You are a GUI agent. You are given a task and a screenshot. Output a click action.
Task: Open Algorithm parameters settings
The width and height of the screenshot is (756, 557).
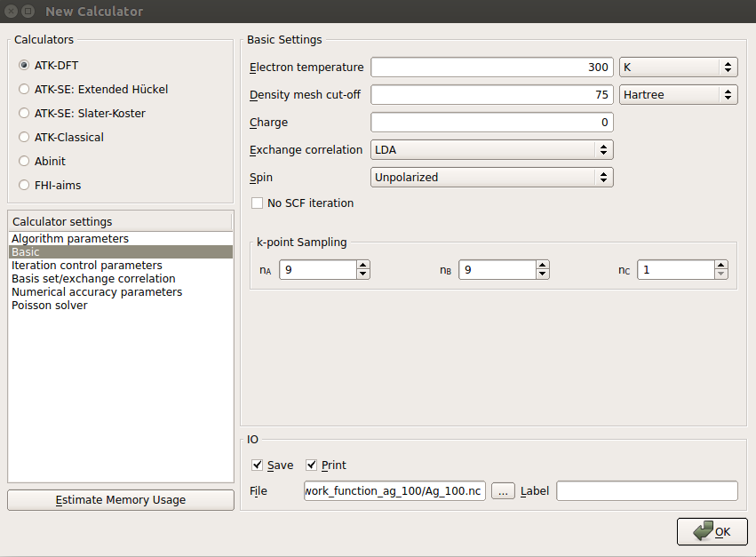click(121, 239)
